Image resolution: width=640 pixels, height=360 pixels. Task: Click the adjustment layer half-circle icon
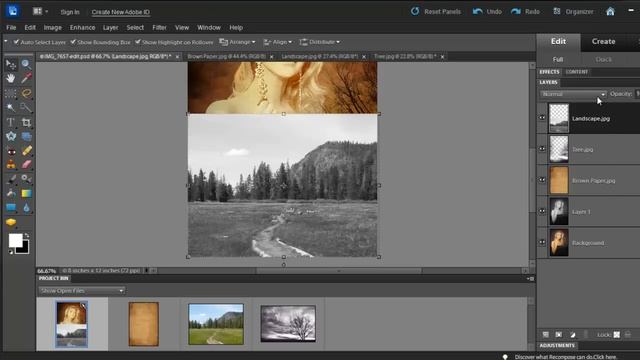coord(573,335)
